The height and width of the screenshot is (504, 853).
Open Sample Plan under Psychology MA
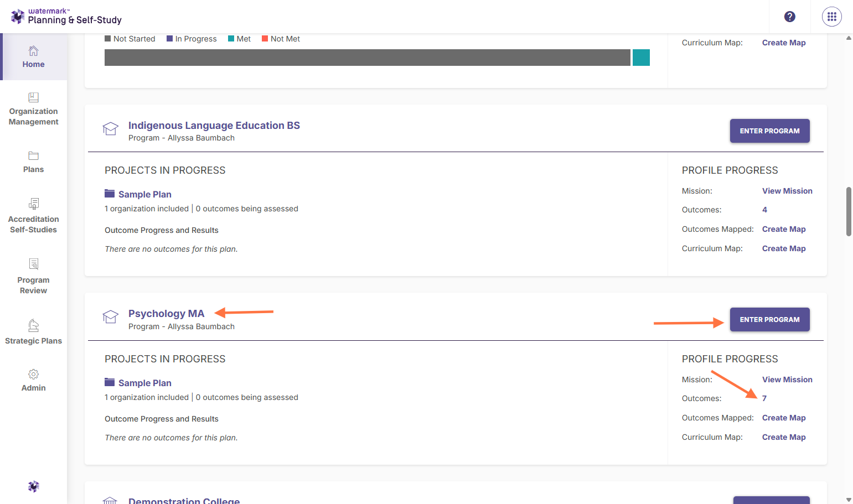[145, 383]
